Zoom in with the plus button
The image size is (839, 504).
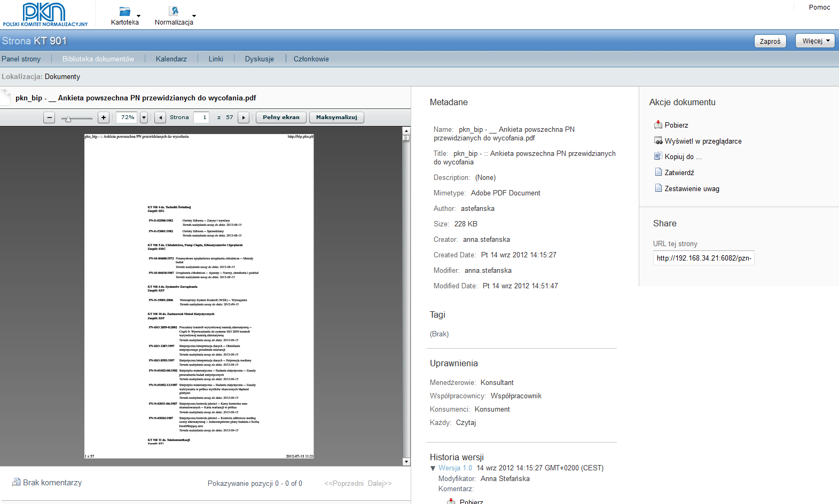pyautogui.click(x=104, y=117)
